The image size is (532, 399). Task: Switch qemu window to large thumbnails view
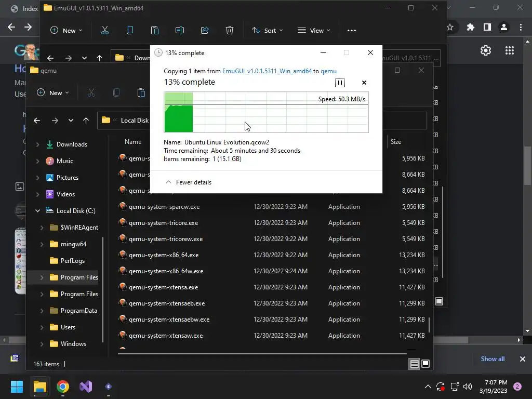(425, 364)
